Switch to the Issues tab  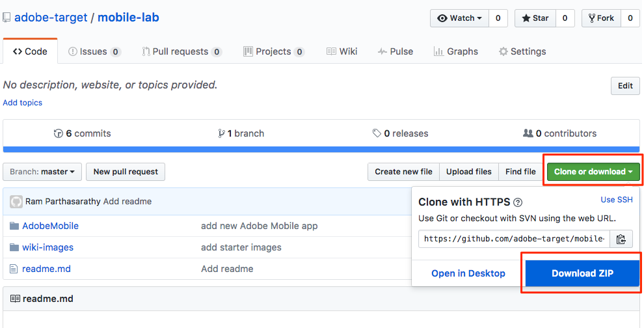94,51
